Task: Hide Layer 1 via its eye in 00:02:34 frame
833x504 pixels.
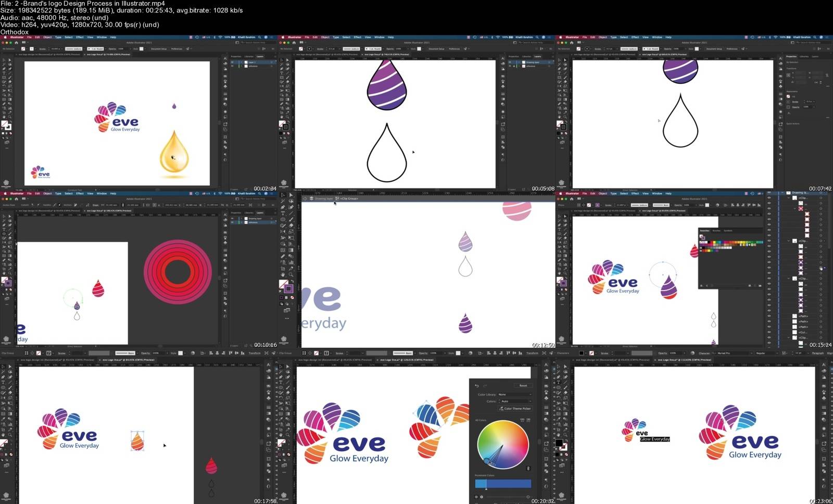Action: click(232, 62)
